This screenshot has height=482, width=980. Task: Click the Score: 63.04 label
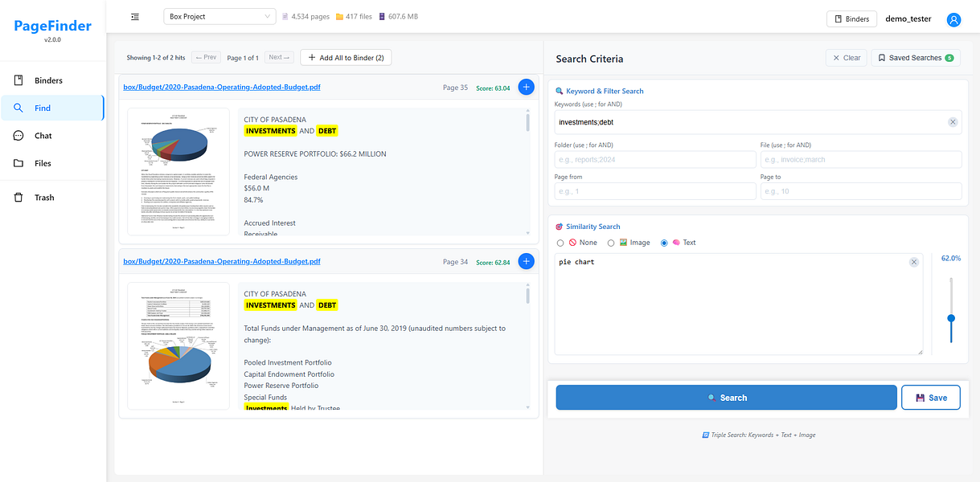point(493,88)
